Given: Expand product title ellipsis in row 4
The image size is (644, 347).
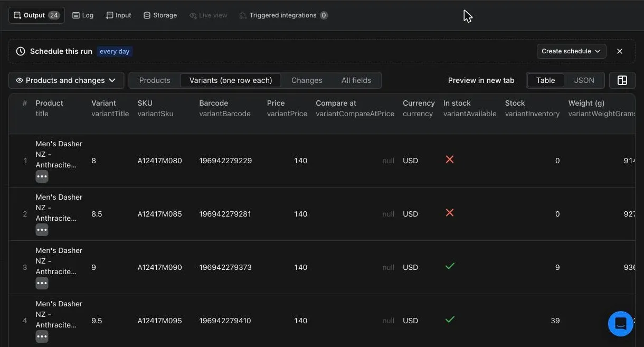Looking at the screenshot, I should coord(42,336).
